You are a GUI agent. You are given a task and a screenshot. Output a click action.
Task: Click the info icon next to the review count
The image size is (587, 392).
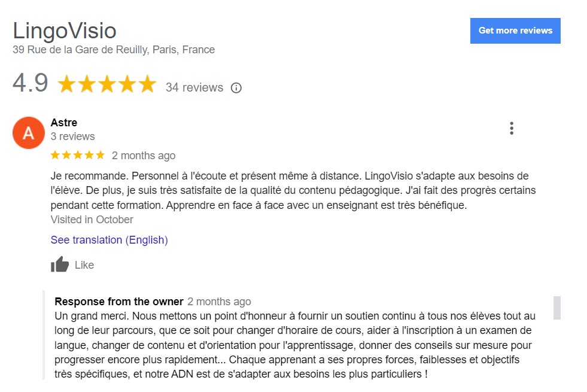point(236,87)
